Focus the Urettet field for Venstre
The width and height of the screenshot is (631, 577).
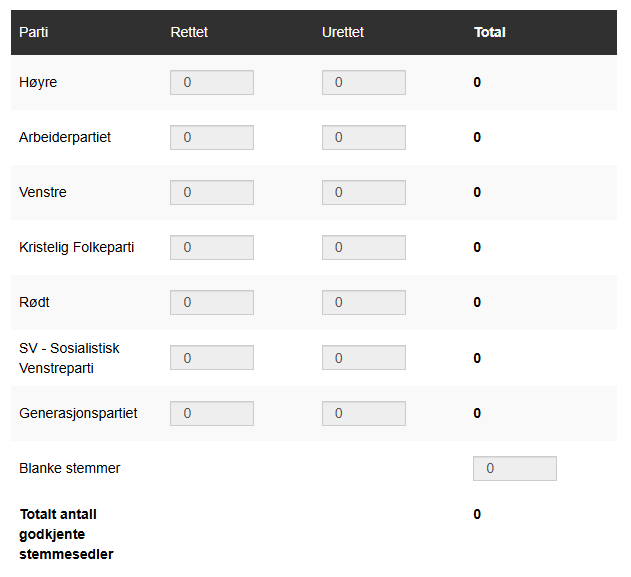click(364, 193)
